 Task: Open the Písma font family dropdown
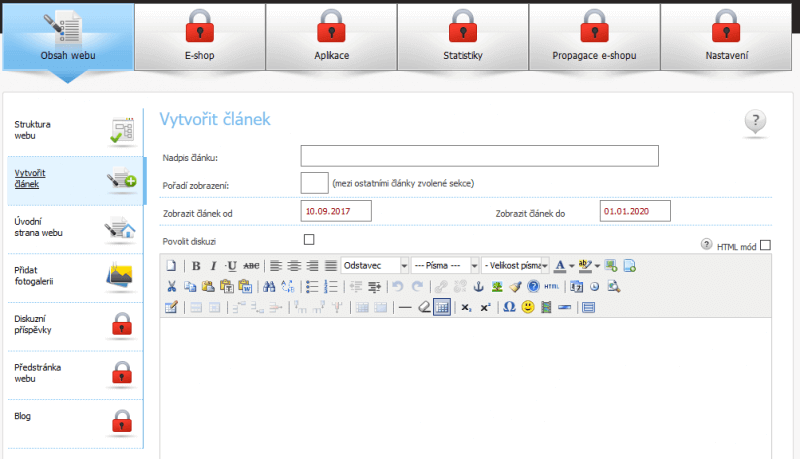[x=444, y=266]
